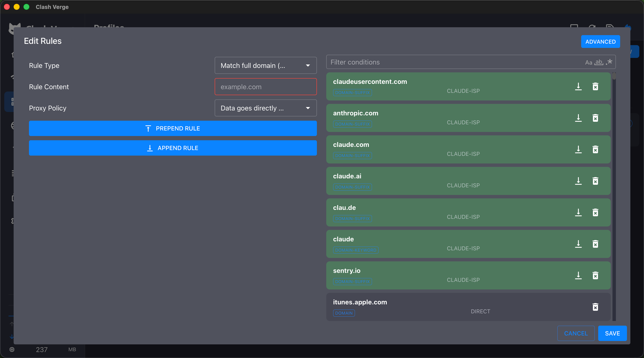Toggle regular expression filter
The image size is (644, 358).
point(609,62)
